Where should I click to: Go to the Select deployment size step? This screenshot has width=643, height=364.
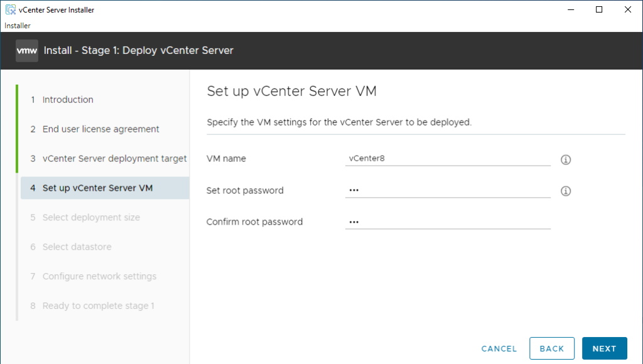[91, 217]
